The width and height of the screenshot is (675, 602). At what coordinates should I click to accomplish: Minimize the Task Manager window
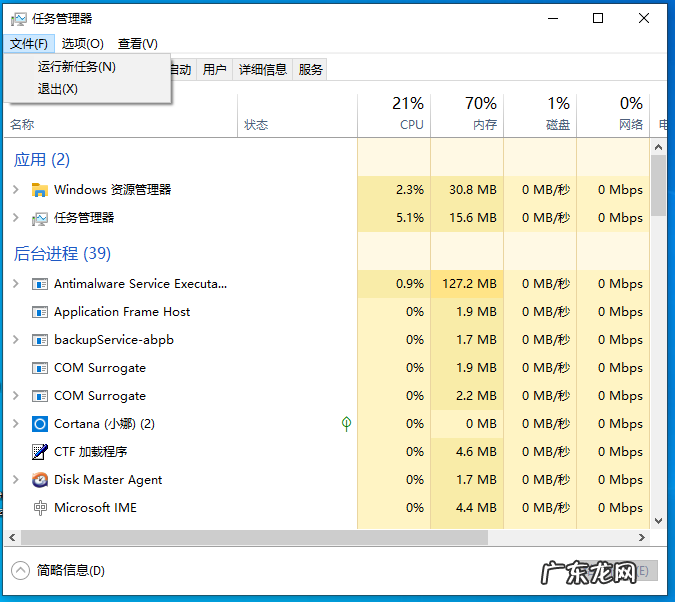point(553,19)
